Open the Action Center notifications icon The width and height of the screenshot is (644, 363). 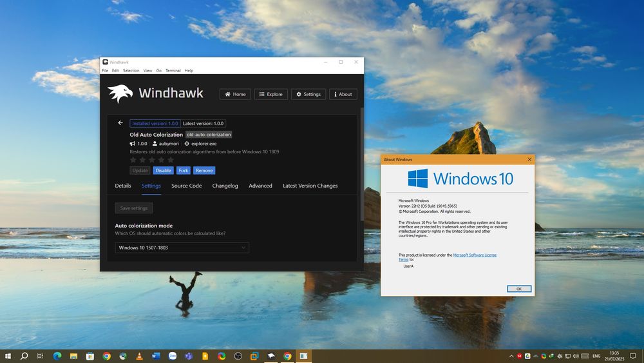633,356
